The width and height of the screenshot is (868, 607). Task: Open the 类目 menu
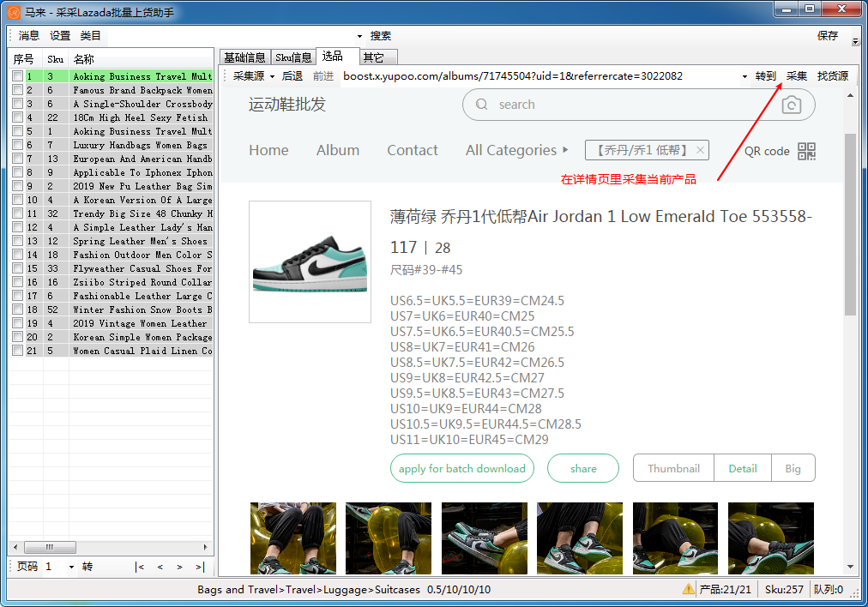[x=90, y=36]
